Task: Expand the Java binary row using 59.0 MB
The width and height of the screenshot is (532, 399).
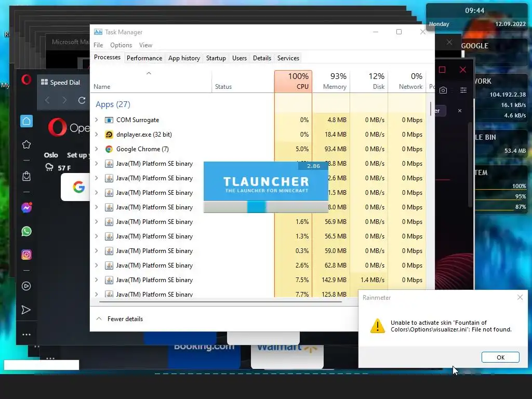Action: click(97, 251)
